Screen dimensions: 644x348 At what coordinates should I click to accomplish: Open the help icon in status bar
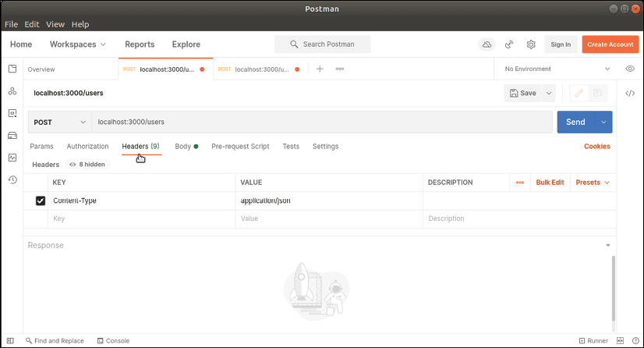click(x=635, y=341)
